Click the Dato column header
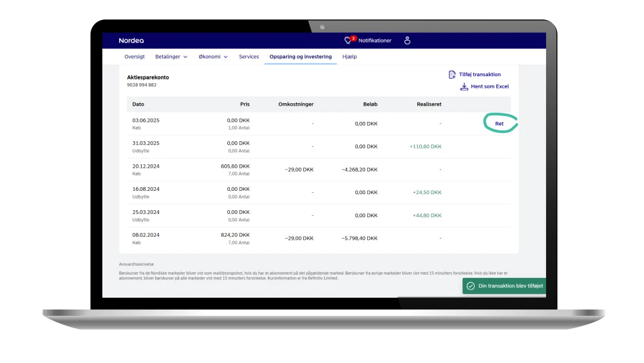The height and width of the screenshot is (363, 644). click(x=138, y=104)
